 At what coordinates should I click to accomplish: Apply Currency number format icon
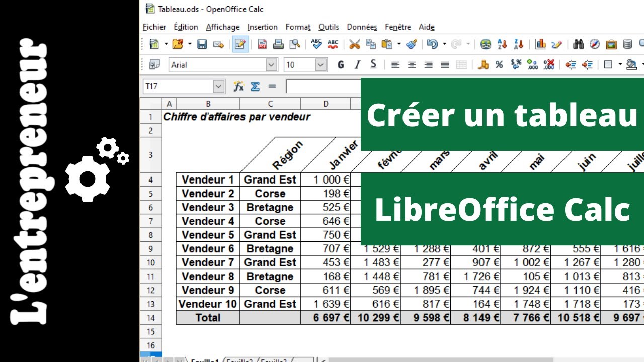click(484, 64)
